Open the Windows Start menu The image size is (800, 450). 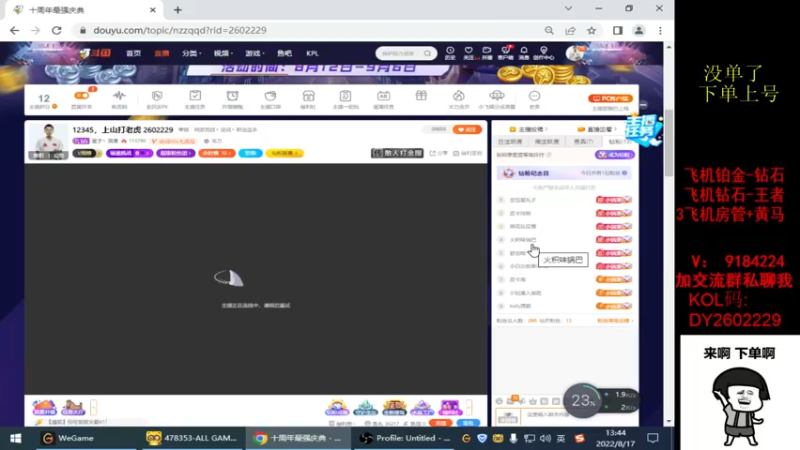[x=15, y=438]
